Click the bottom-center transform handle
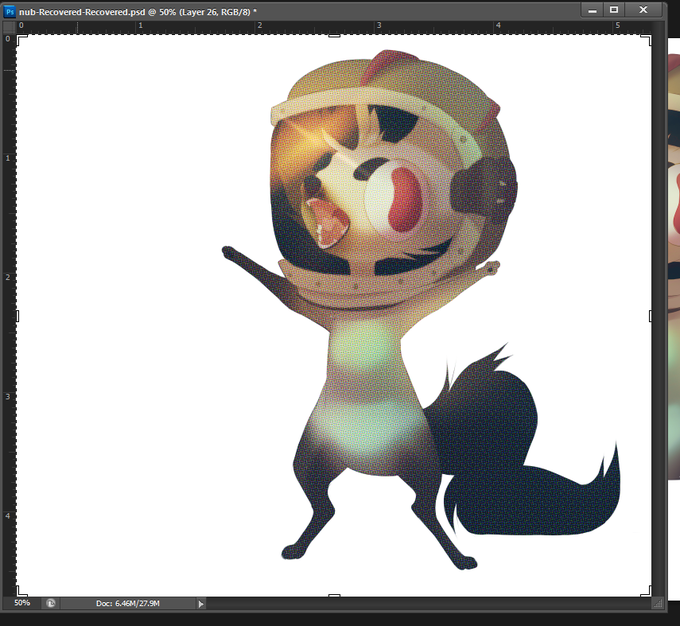680x626 pixels. (334, 596)
